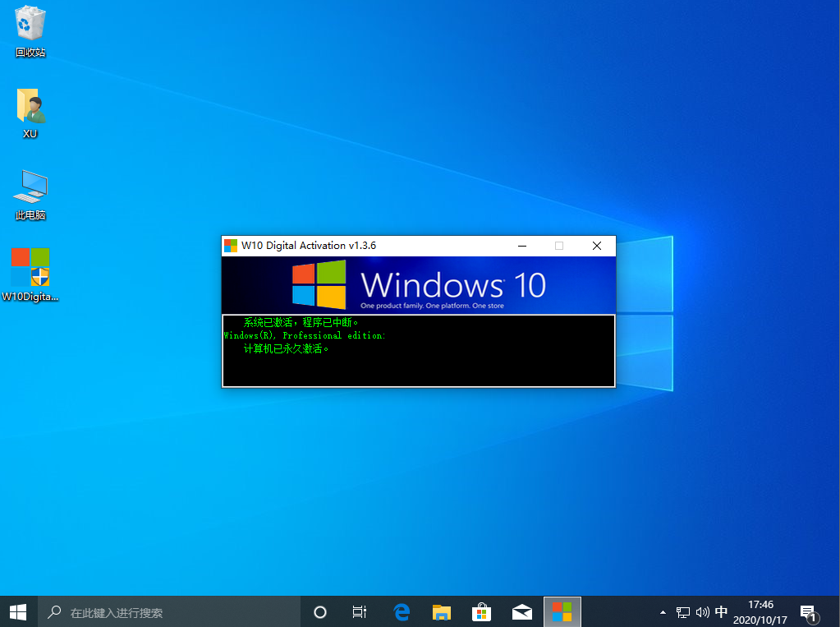The image size is (840, 627).
Task: Open File Explorer from the taskbar
Action: coord(441,611)
